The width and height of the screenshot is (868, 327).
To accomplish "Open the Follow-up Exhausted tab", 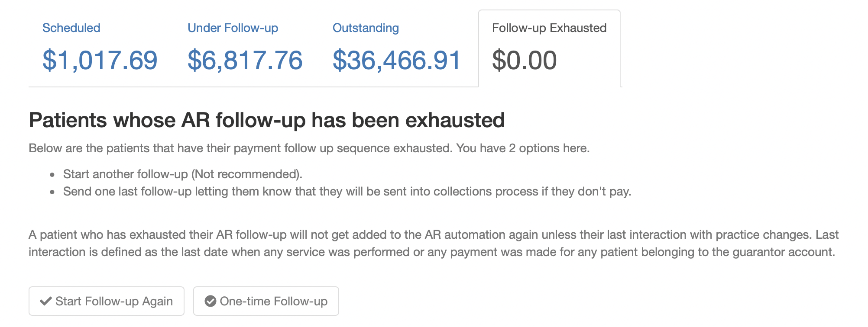I will coord(549,48).
